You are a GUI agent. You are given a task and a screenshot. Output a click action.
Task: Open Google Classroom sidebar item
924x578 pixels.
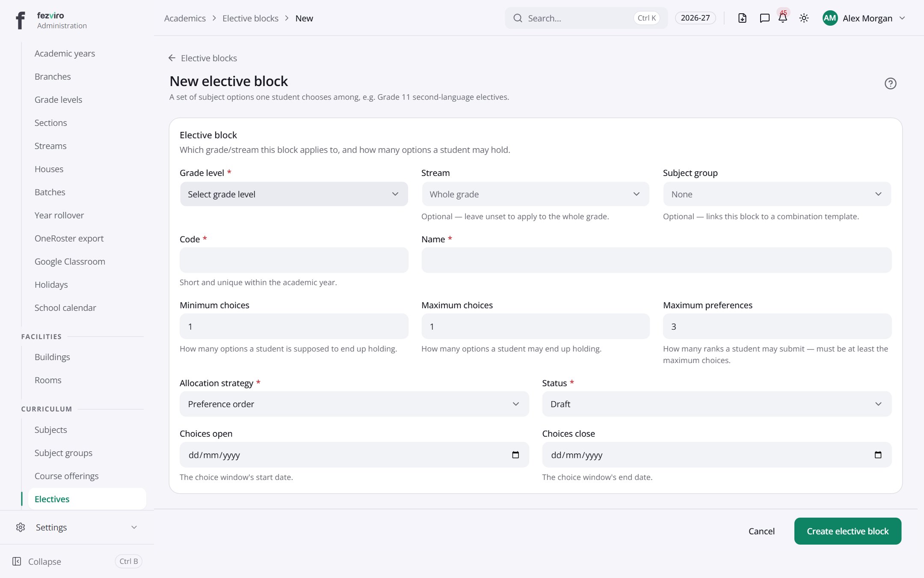pos(70,262)
